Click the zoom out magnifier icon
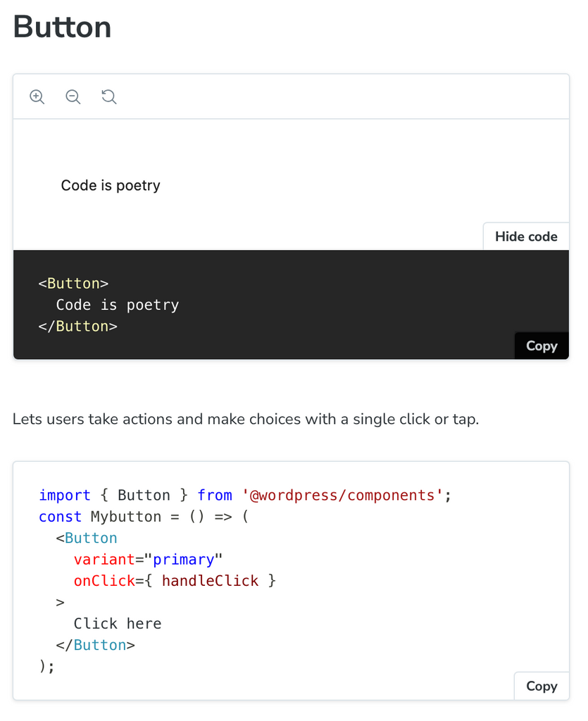 coord(73,97)
